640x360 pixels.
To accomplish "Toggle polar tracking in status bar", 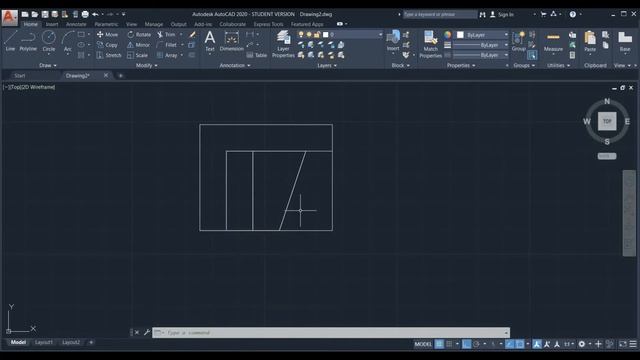I will [x=476, y=344].
